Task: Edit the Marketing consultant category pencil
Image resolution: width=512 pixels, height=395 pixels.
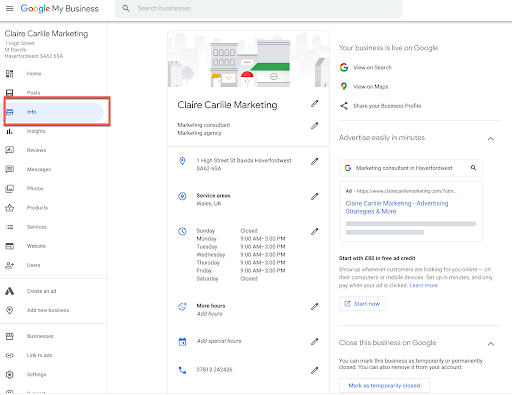Action: tap(315, 126)
